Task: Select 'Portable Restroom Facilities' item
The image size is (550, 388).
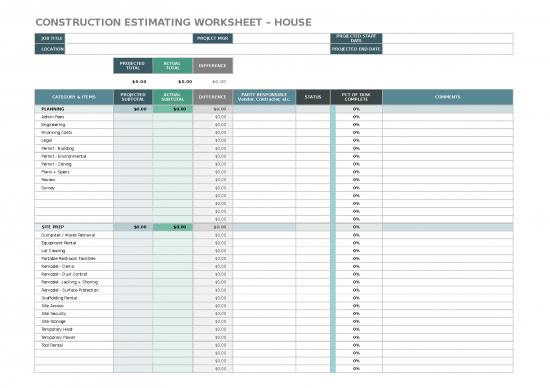Action: point(68,259)
